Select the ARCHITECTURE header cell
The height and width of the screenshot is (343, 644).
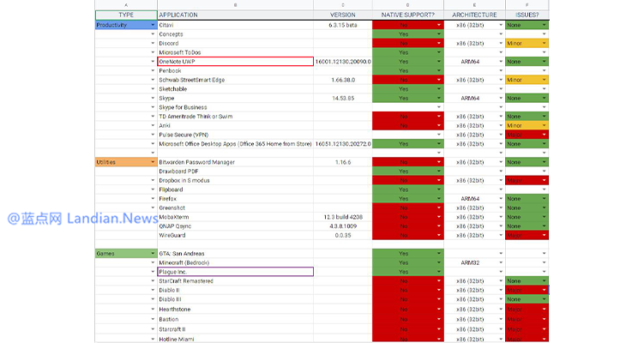(474, 15)
